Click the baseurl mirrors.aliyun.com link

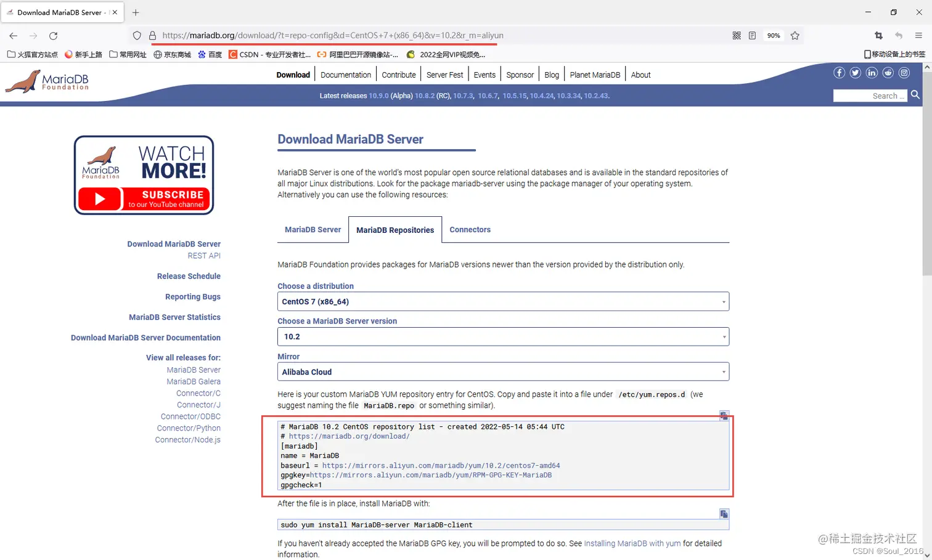pos(441,466)
